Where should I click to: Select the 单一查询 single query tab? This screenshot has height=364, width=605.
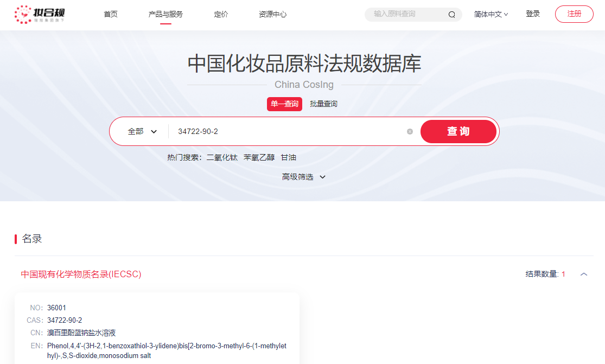284,104
